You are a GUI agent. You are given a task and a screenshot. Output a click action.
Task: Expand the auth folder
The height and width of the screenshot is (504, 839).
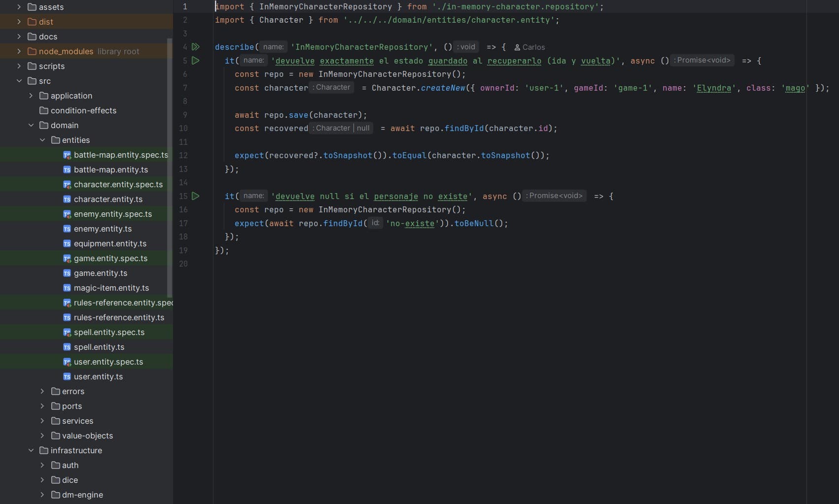(x=42, y=465)
